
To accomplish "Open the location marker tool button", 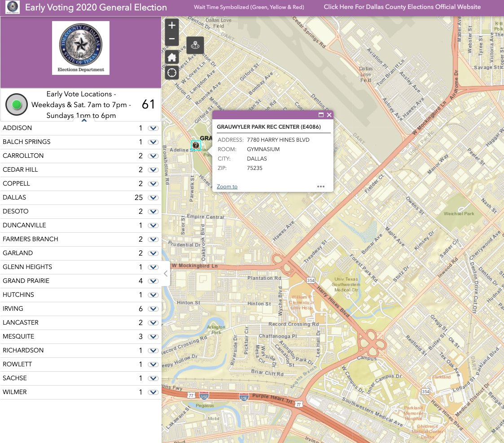I will point(195,45).
